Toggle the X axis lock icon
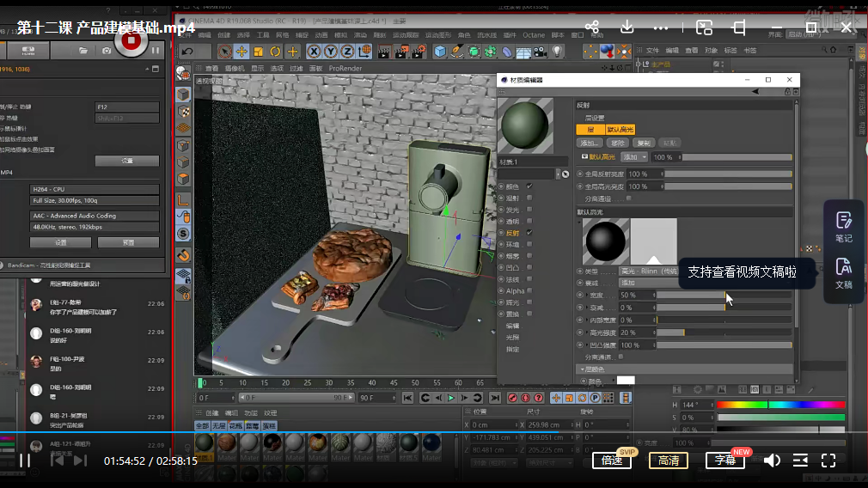 coord(314,52)
